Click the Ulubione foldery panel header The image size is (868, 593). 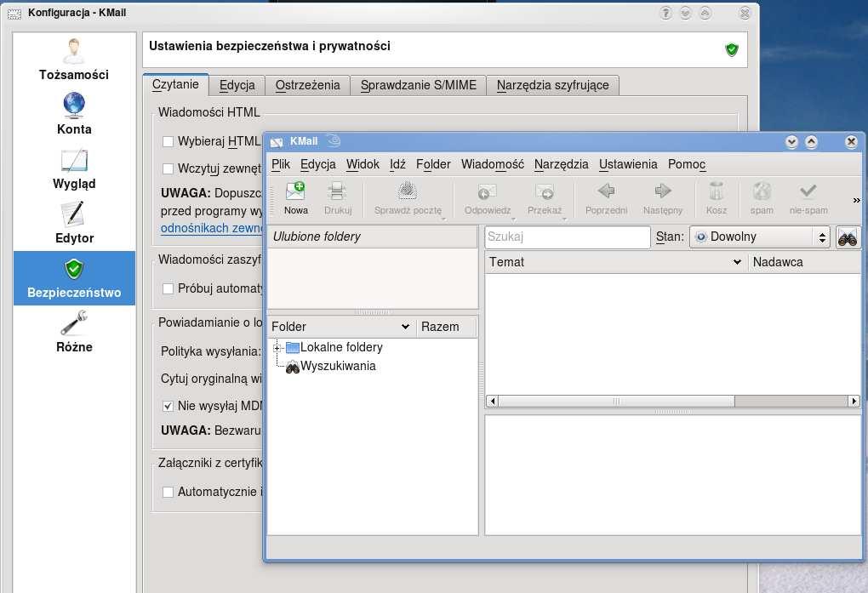coord(373,237)
